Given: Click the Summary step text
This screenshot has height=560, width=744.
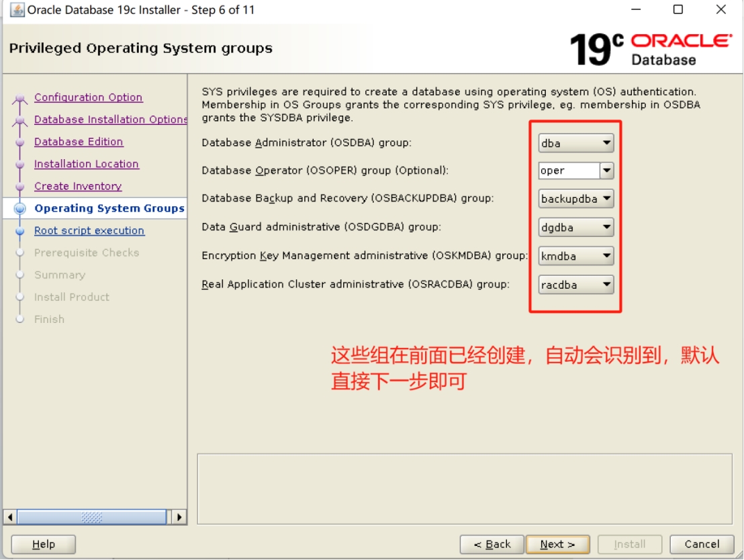Looking at the screenshot, I should point(60,275).
